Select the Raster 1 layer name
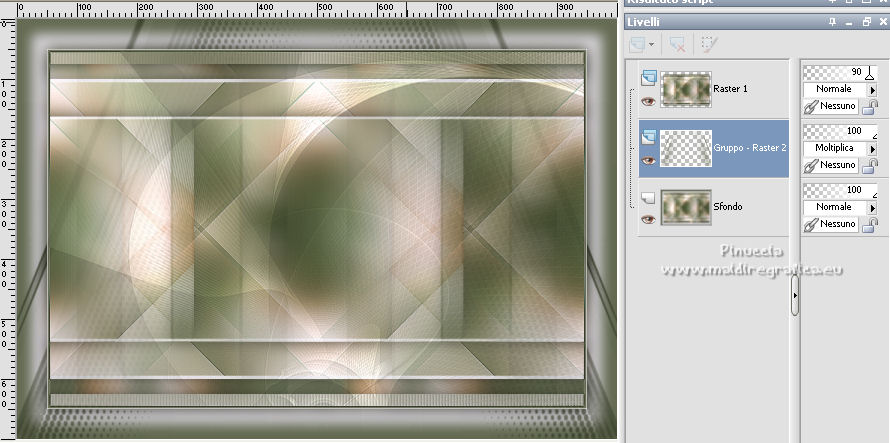The width and height of the screenshot is (890, 443). tap(731, 89)
